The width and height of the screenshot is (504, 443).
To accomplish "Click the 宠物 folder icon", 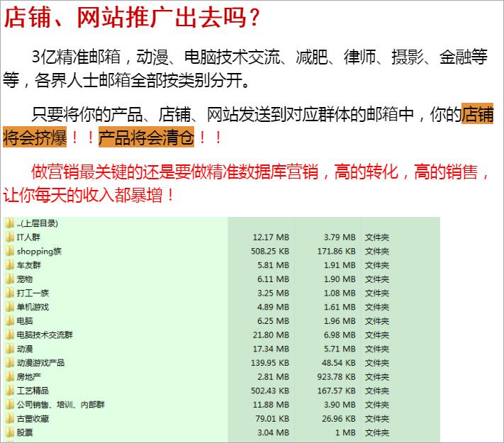I will [10, 279].
